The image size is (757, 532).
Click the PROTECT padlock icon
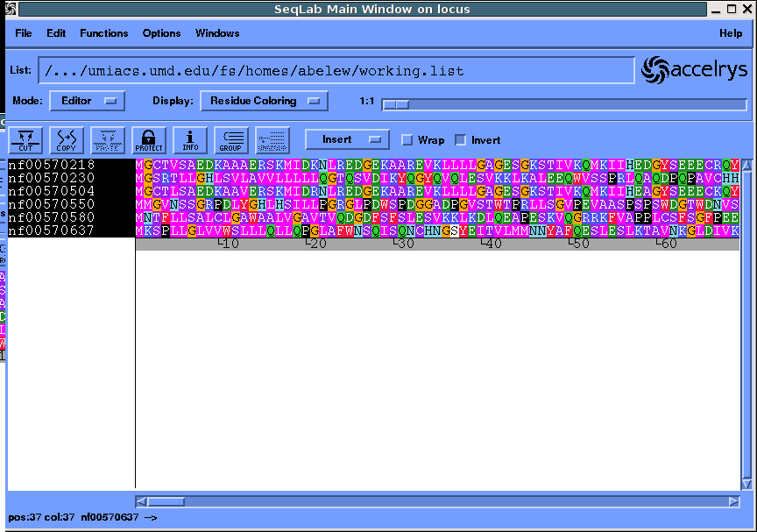[x=149, y=140]
